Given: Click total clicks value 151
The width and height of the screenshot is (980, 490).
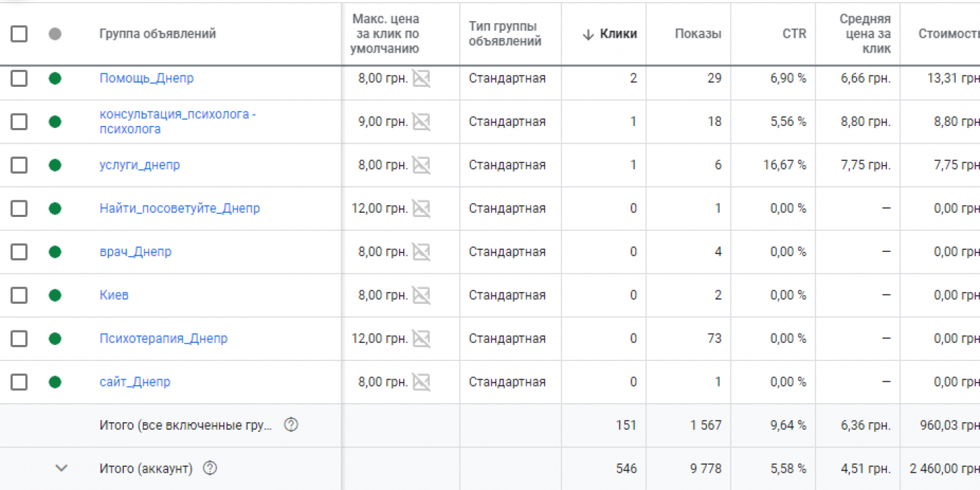Looking at the screenshot, I should [626, 425].
